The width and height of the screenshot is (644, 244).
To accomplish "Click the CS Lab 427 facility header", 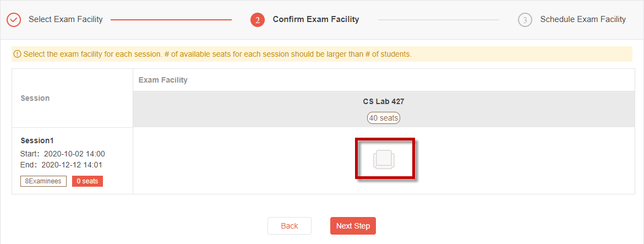I will pos(384,102).
